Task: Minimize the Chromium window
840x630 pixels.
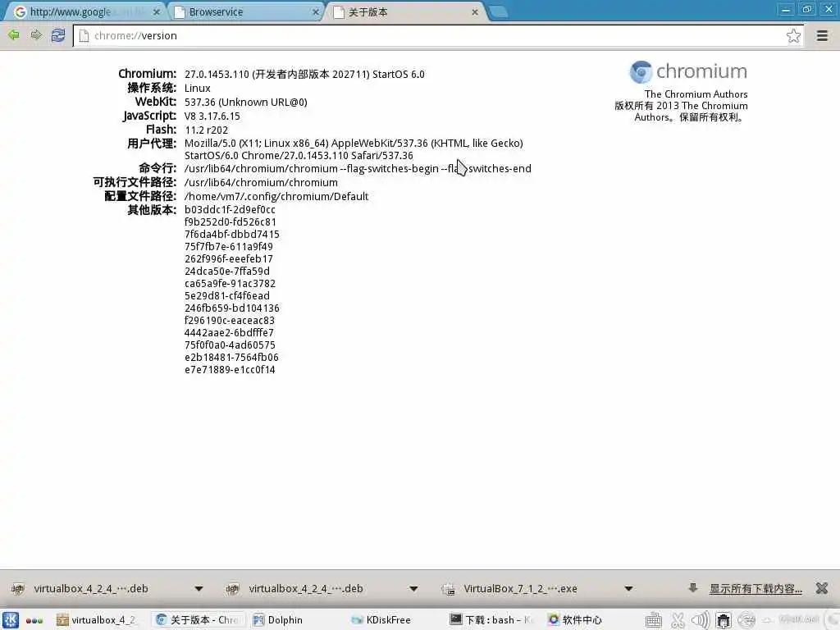Action: (786, 10)
